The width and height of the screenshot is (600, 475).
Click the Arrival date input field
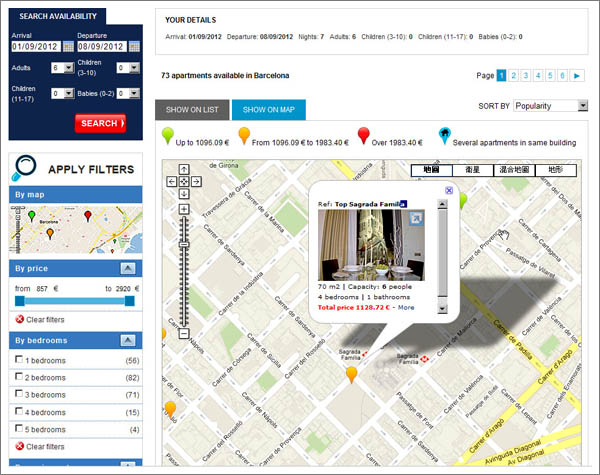coord(36,47)
